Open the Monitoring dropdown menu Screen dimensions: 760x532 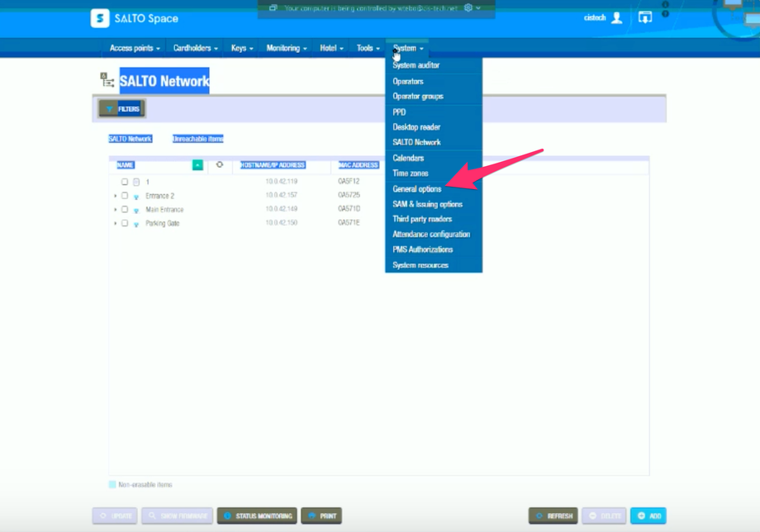click(287, 48)
